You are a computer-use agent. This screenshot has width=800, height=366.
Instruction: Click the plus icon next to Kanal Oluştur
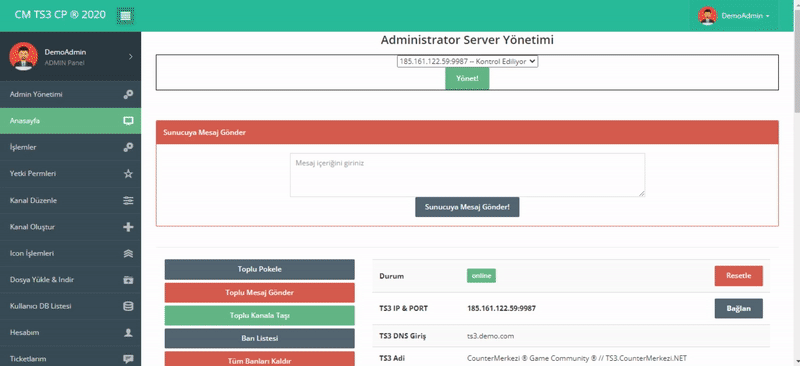(129, 227)
